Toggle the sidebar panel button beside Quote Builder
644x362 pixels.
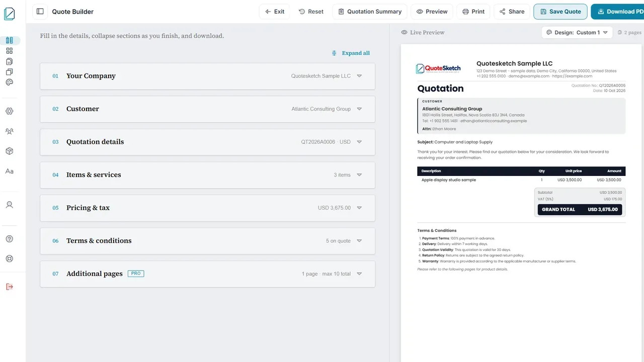(40, 12)
